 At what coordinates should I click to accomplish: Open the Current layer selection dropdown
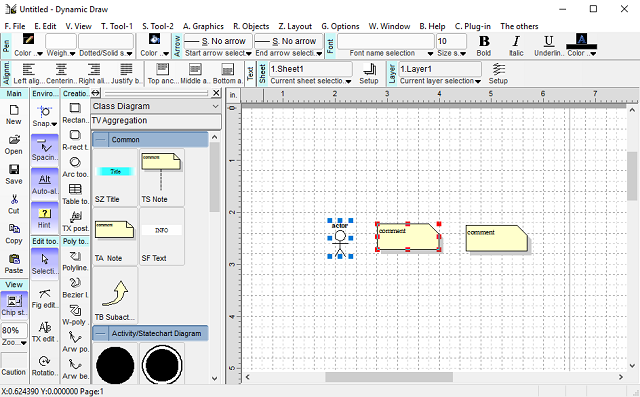(478, 81)
